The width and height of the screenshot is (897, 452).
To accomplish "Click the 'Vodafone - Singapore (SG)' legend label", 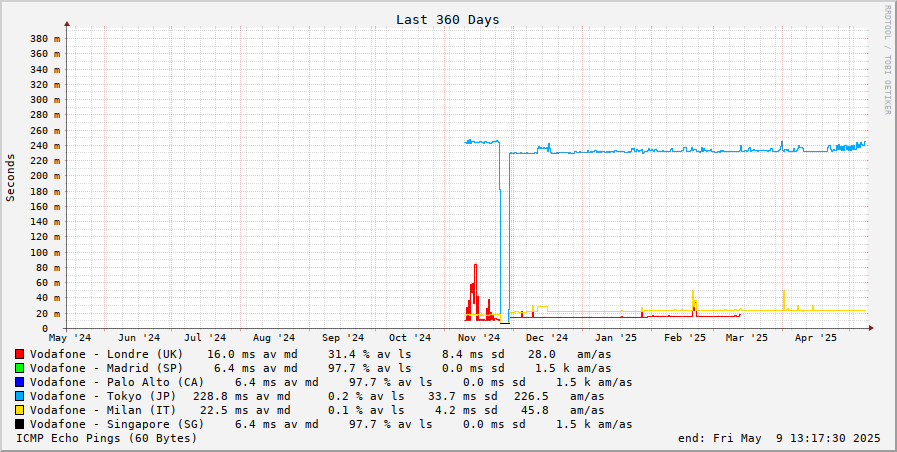I will click(x=117, y=424).
